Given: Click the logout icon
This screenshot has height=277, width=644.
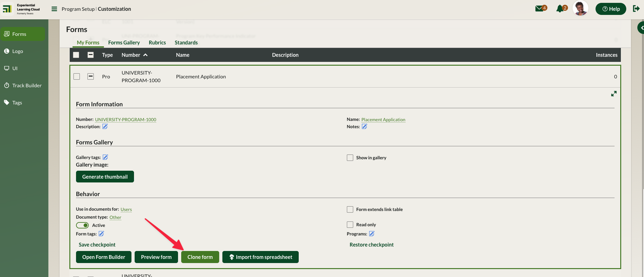Looking at the screenshot, I should [x=636, y=9].
